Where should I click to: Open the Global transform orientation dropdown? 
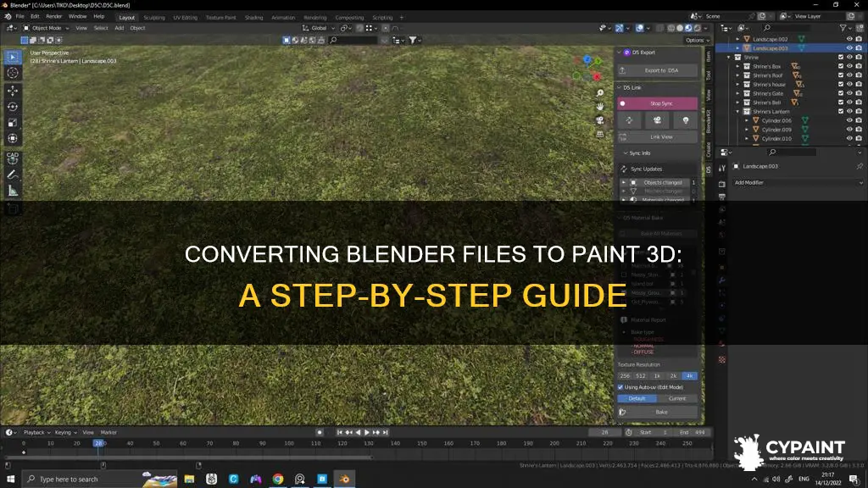(x=319, y=28)
